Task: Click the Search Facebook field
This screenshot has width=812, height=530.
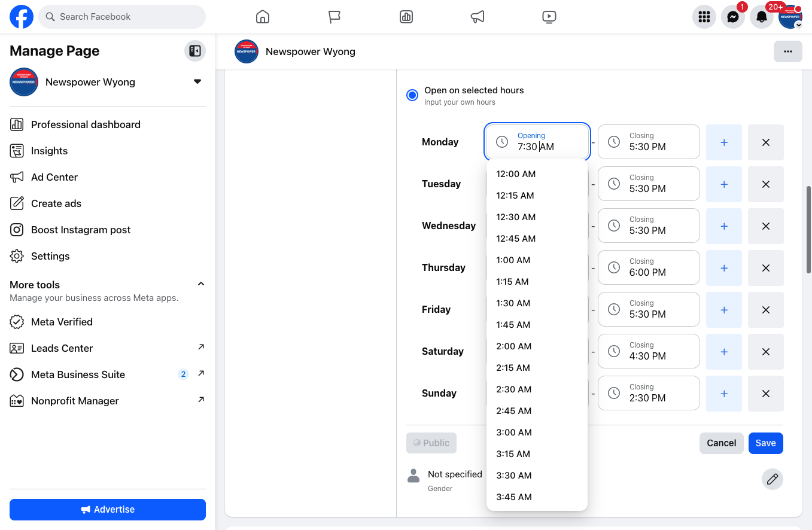Action: pyautogui.click(x=122, y=17)
